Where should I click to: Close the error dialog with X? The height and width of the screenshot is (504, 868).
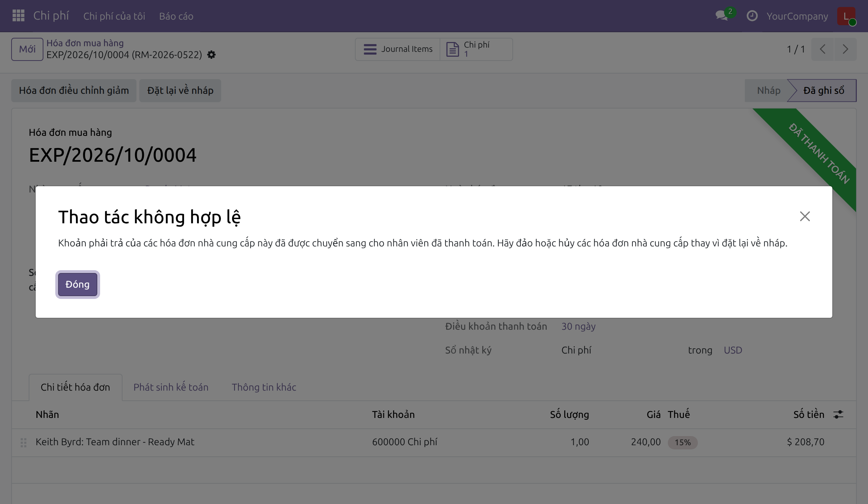coord(805,216)
